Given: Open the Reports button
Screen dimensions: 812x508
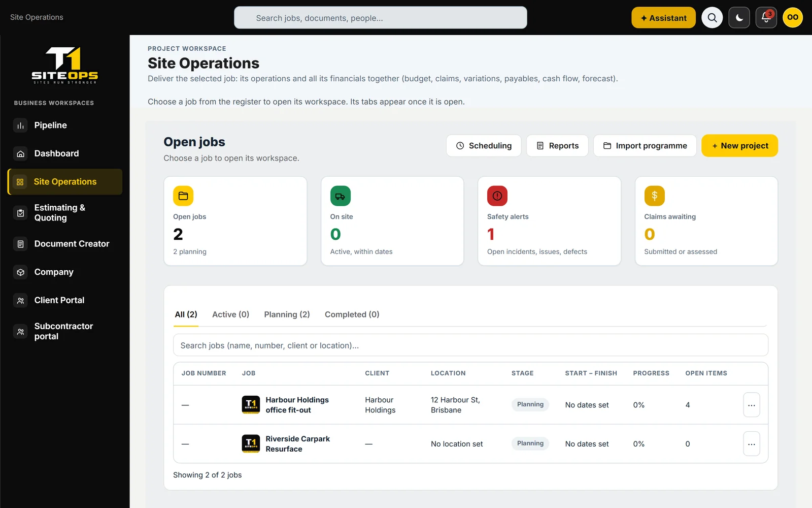Looking at the screenshot, I should point(557,146).
